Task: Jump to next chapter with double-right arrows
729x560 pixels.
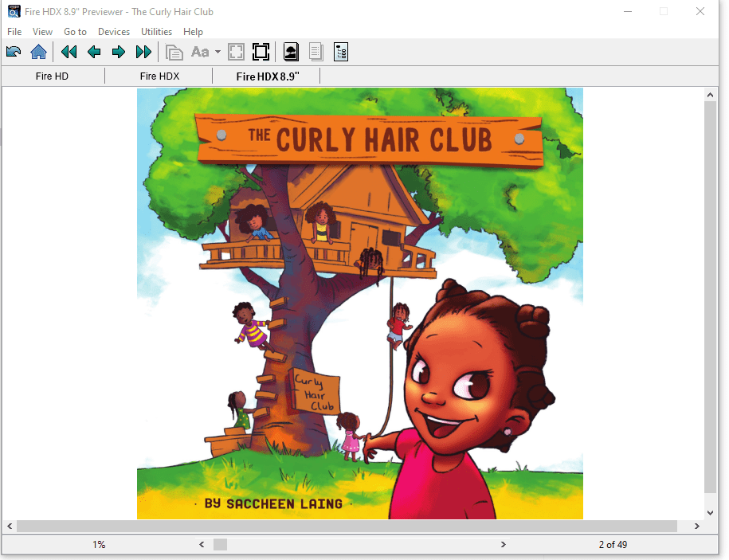Action: point(143,53)
